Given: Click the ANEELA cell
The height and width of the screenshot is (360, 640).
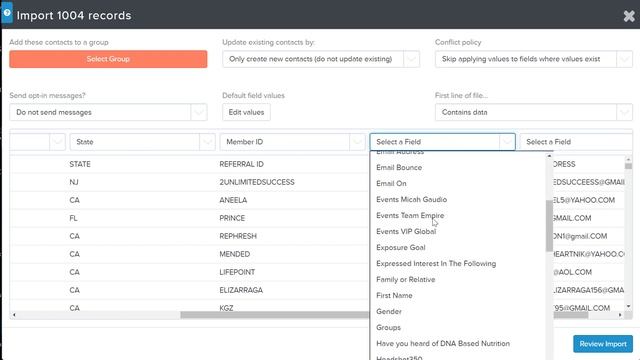Looking at the screenshot, I should (x=233, y=200).
